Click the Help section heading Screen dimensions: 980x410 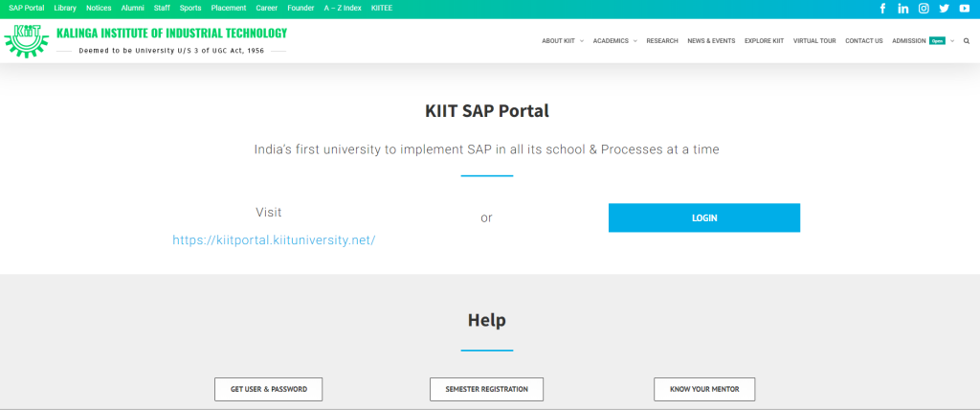487,321
